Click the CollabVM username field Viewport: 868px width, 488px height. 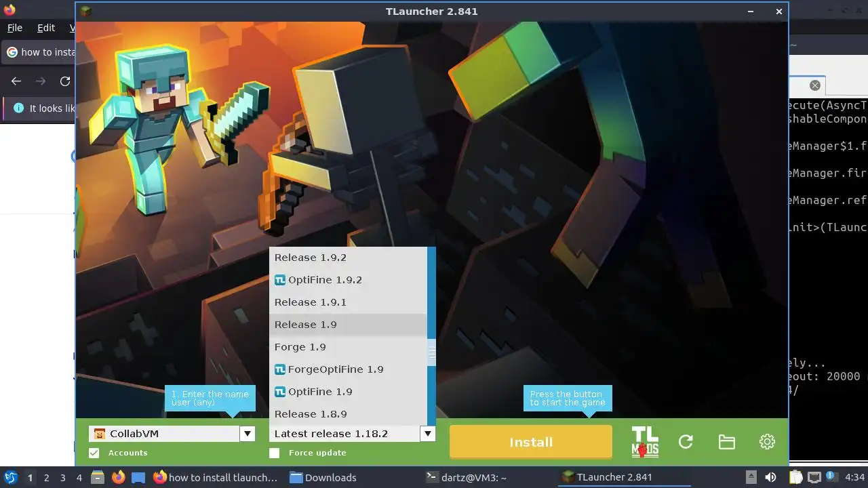164,434
